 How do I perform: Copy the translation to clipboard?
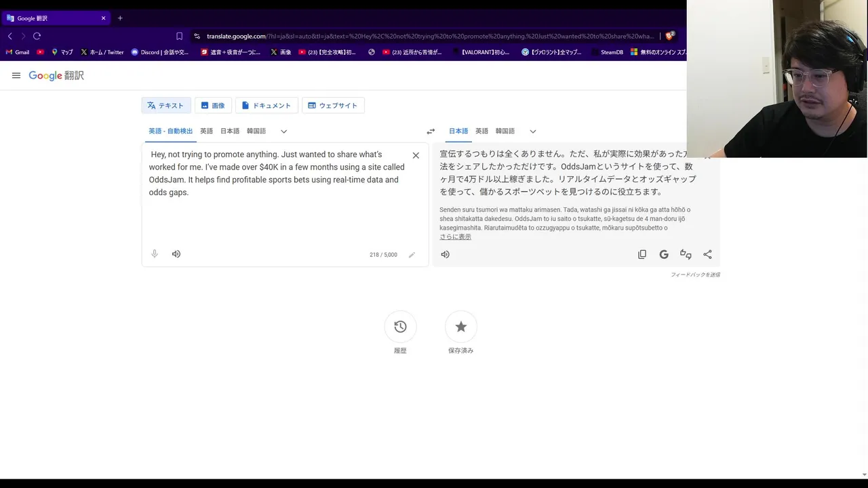(642, 255)
